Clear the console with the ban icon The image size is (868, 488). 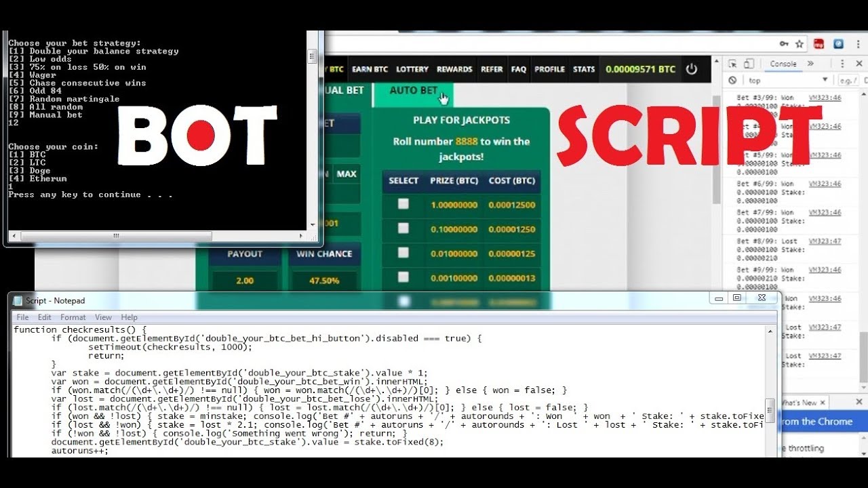732,80
